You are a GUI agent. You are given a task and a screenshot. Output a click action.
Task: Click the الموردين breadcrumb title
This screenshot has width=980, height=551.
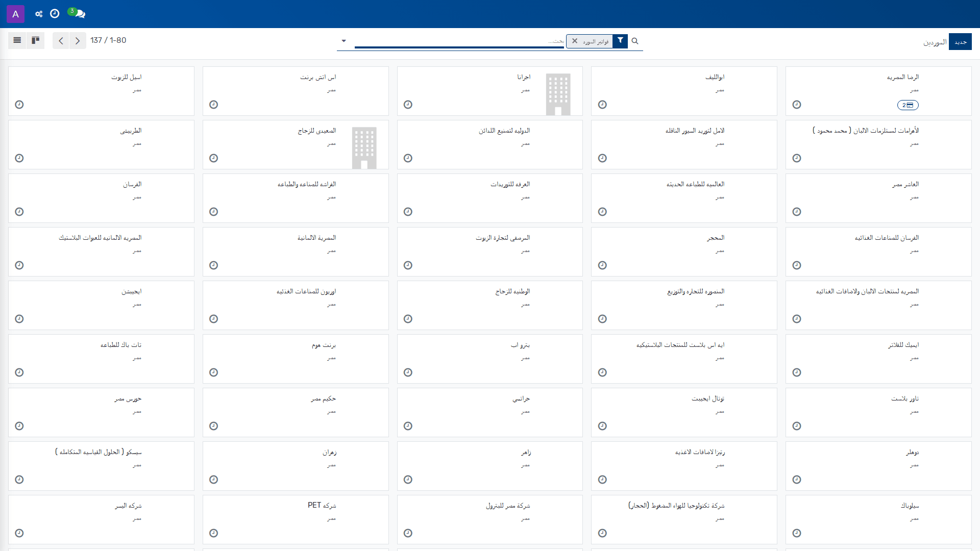click(935, 42)
